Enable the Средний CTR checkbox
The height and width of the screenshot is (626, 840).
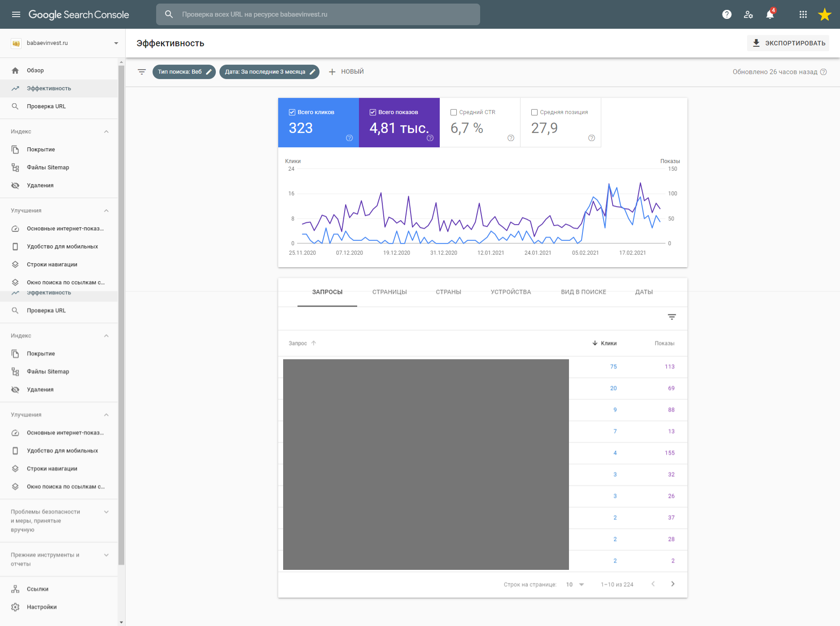coord(454,112)
